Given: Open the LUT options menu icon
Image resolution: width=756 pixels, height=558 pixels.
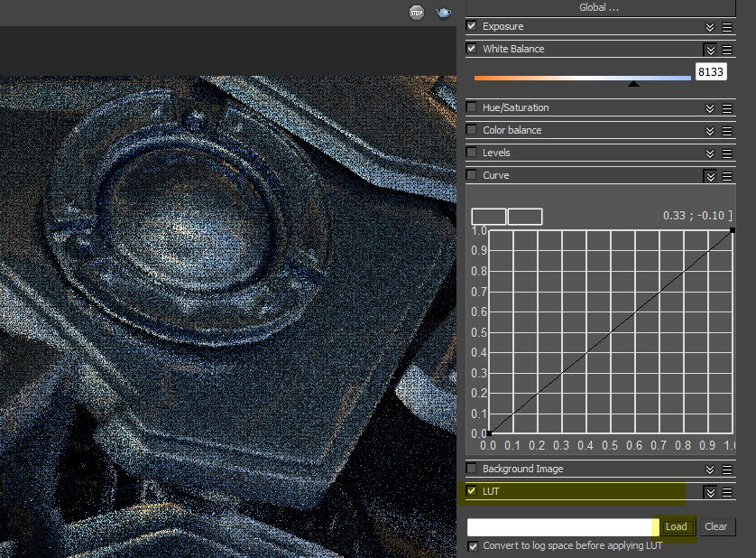Looking at the screenshot, I should 727,492.
